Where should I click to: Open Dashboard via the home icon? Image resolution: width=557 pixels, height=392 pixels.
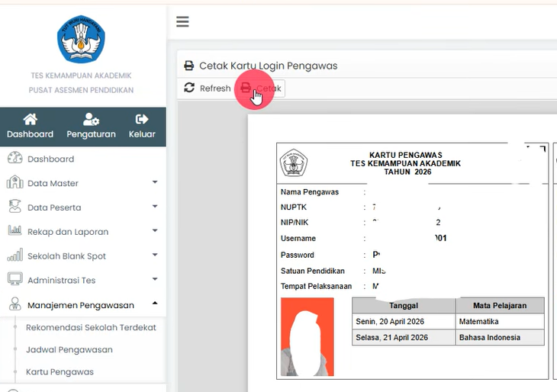pyautogui.click(x=31, y=119)
